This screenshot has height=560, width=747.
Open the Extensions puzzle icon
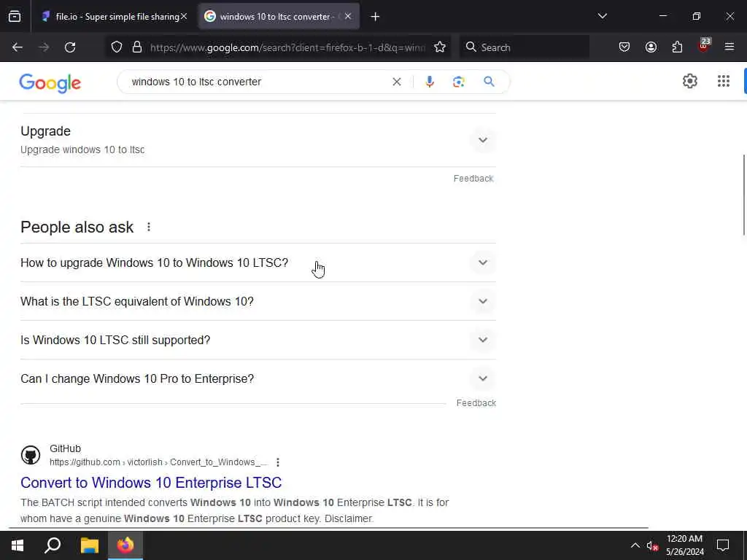pos(677,47)
